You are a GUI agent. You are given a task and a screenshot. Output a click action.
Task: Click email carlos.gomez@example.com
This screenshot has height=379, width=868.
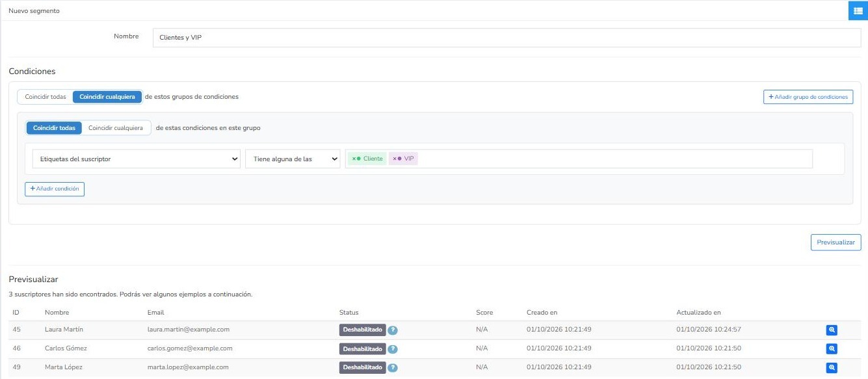(190, 348)
